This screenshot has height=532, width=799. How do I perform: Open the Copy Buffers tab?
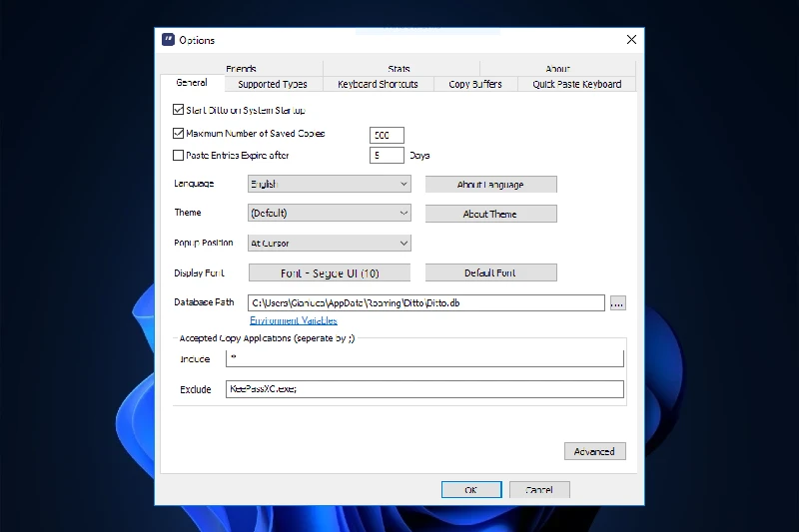point(475,84)
